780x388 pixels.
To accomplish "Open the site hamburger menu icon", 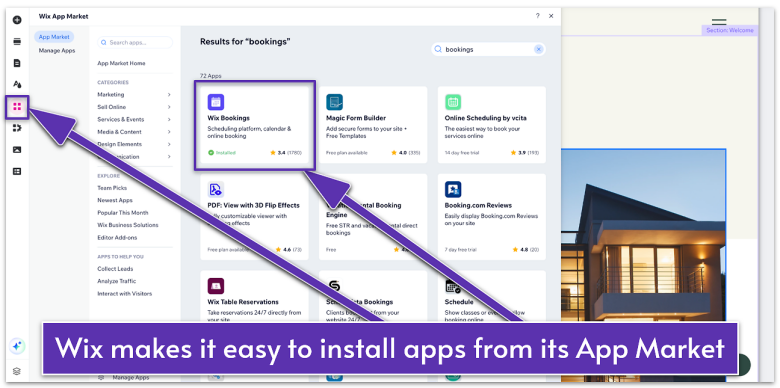I will [x=719, y=22].
